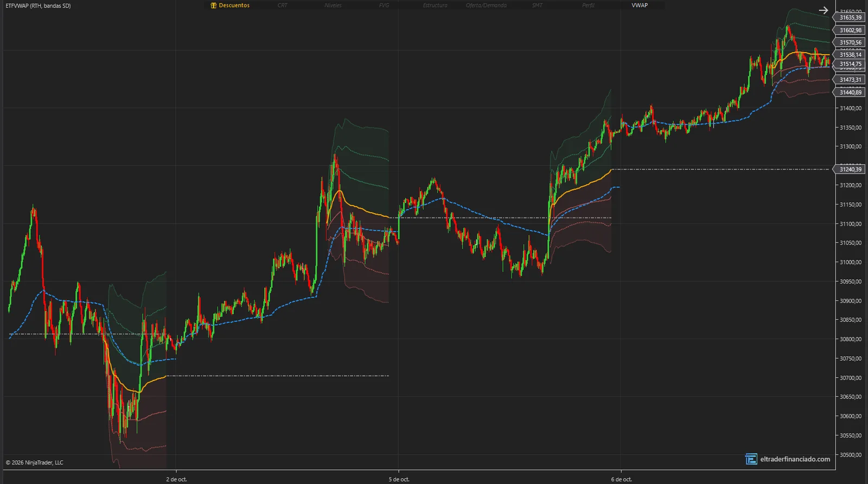This screenshot has height=484, width=868.
Task: Click the 31635,39 price marker
Action: 849,17
